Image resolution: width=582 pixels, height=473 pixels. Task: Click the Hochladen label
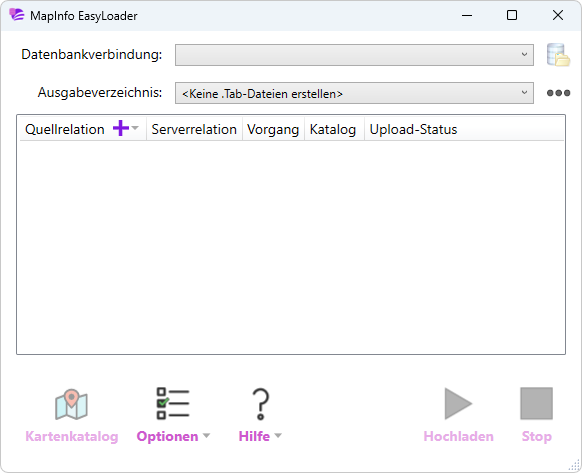(x=458, y=436)
